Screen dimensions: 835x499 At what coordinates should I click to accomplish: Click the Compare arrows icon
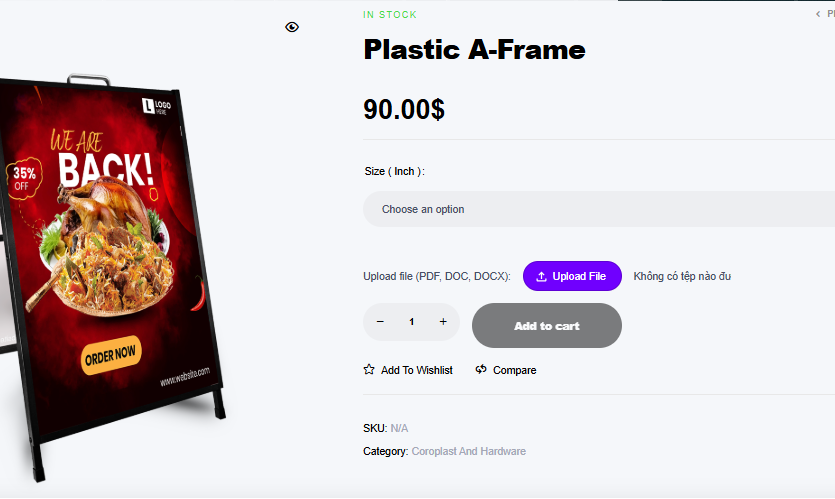tap(481, 370)
